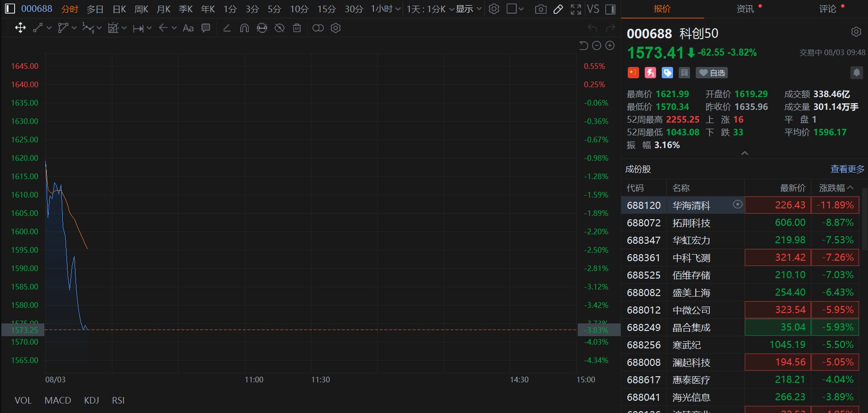868x413 pixels.
Task: Open the 资讯 news tab
Action: (x=745, y=9)
